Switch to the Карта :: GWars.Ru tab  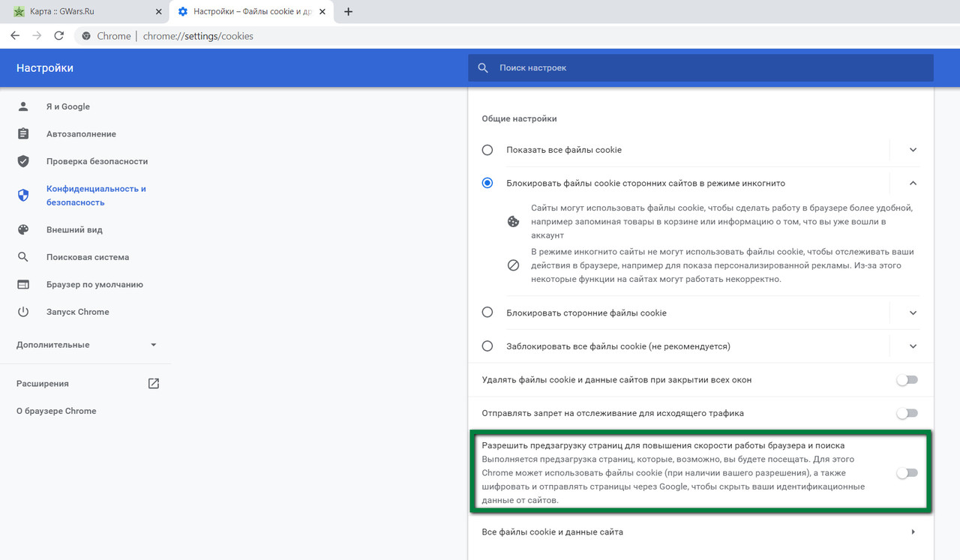84,11
